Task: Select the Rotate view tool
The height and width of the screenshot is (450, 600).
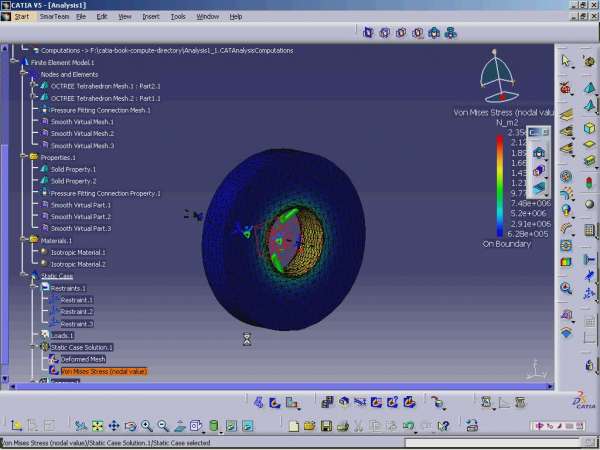Action: [x=130, y=426]
